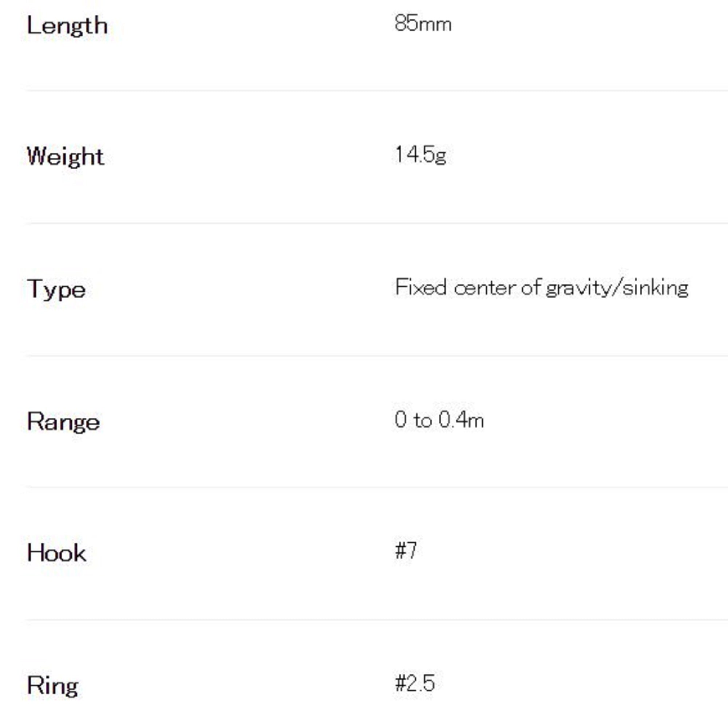Select the #7 hook size value

406,551
